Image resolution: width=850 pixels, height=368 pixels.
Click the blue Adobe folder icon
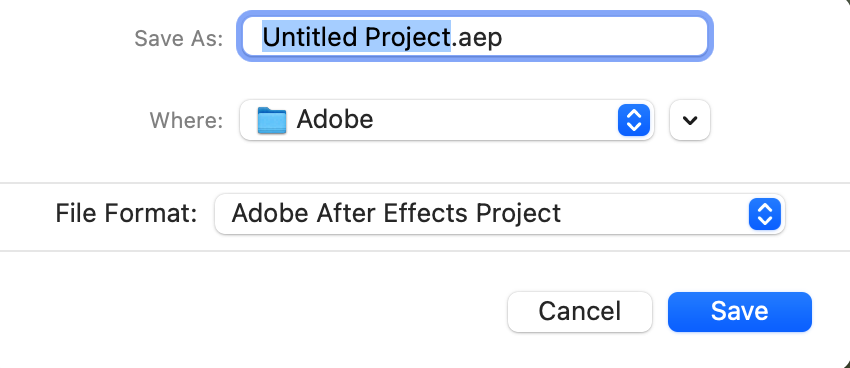272,120
